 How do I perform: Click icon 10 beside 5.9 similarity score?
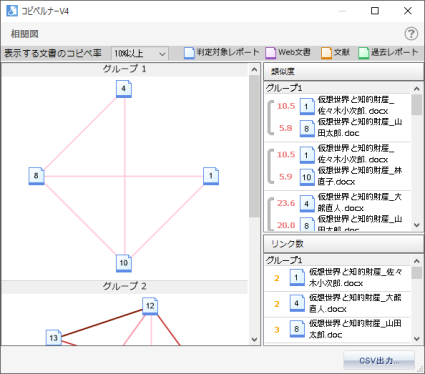coord(307,177)
